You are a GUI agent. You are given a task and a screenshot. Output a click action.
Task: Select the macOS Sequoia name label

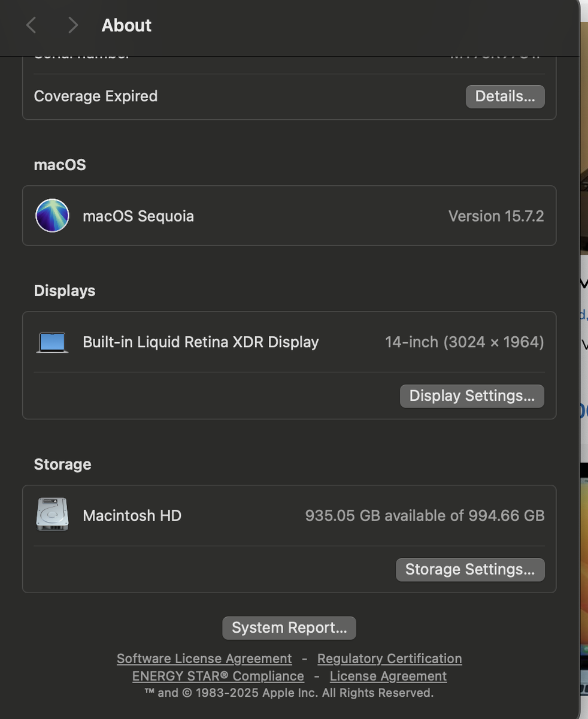[x=138, y=216]
